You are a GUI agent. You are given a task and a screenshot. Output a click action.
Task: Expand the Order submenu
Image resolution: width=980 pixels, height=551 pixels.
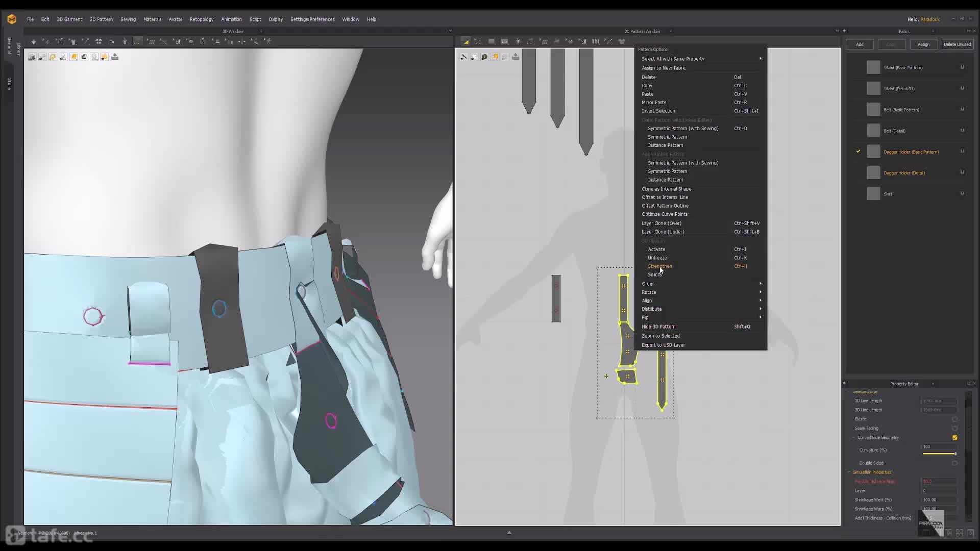tap(700, 284)
